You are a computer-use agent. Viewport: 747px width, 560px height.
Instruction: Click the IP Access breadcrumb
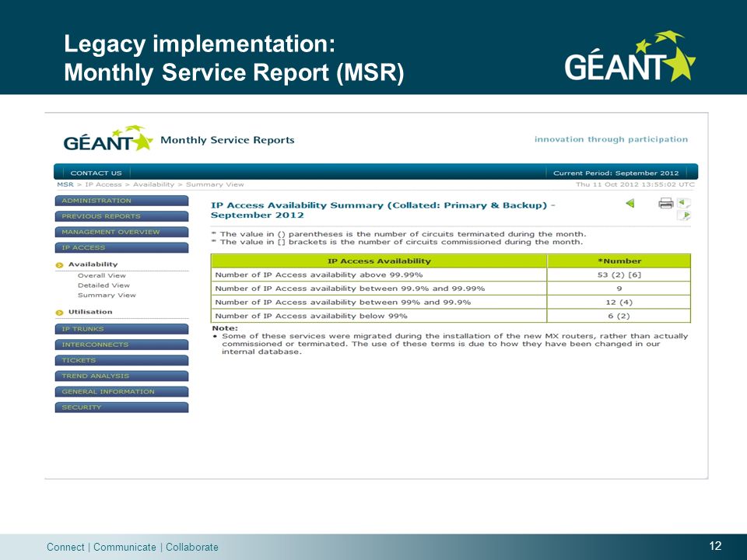coord(103,184)
